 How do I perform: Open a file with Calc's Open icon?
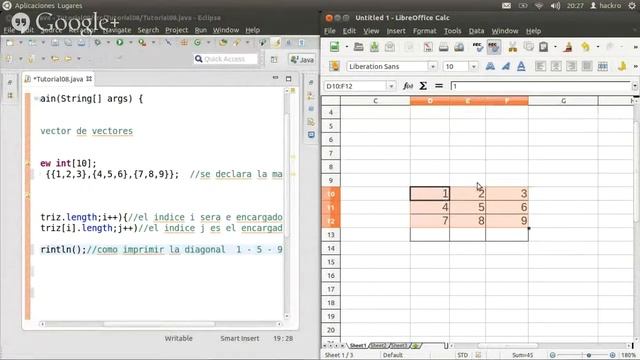pyautogui.click(x=359, y=47)
